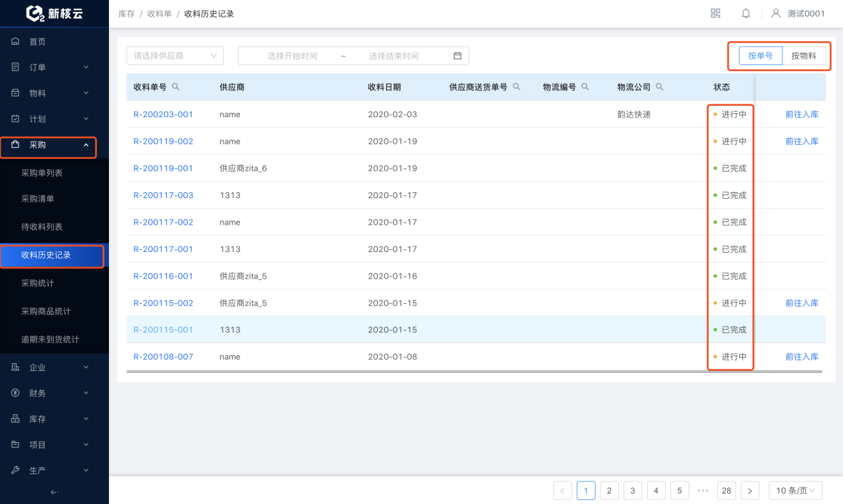The width and height of the screenshot is (843, 504).
Task: Open the 请选择供应商 dropdown
Action: click(175, 56)
